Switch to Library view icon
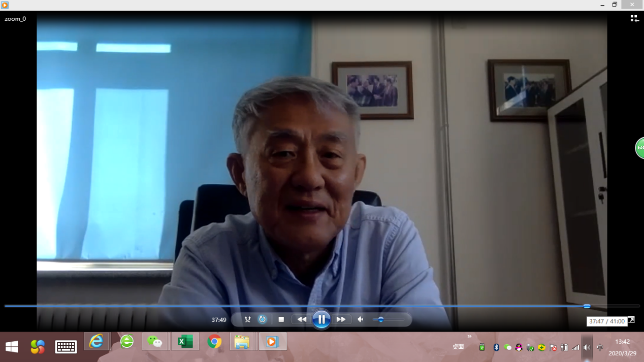Viewport: 644px width, 362px height. [x=634, y=19]
